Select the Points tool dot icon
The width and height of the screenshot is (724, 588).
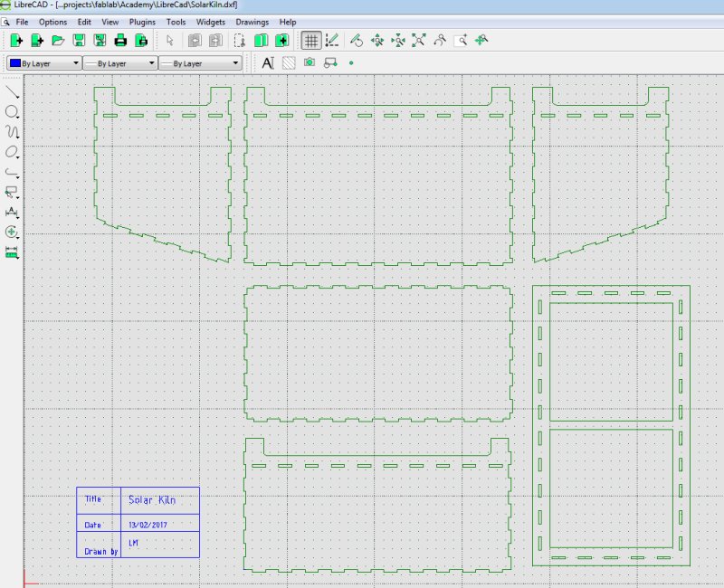[351, 62]
